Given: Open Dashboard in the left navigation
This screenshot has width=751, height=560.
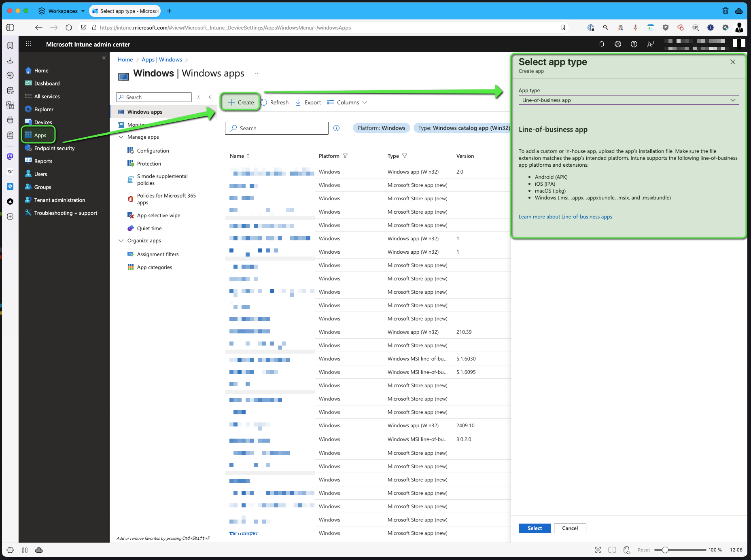Looking at the screenshot, I should (x=47, y=83).
